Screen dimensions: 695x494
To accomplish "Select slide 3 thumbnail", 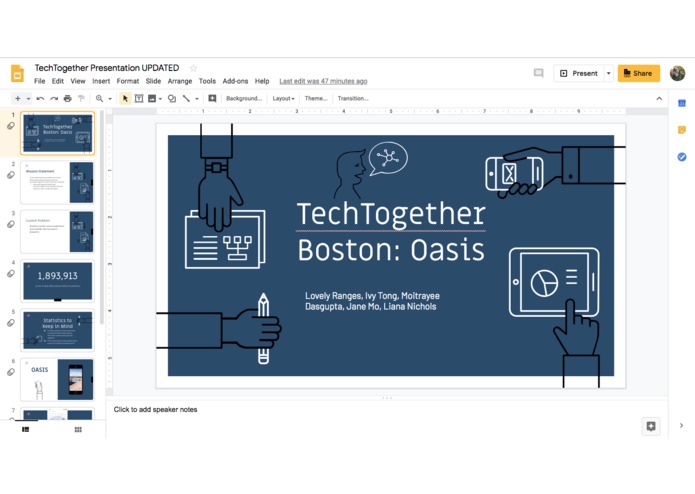I will 58,232.
